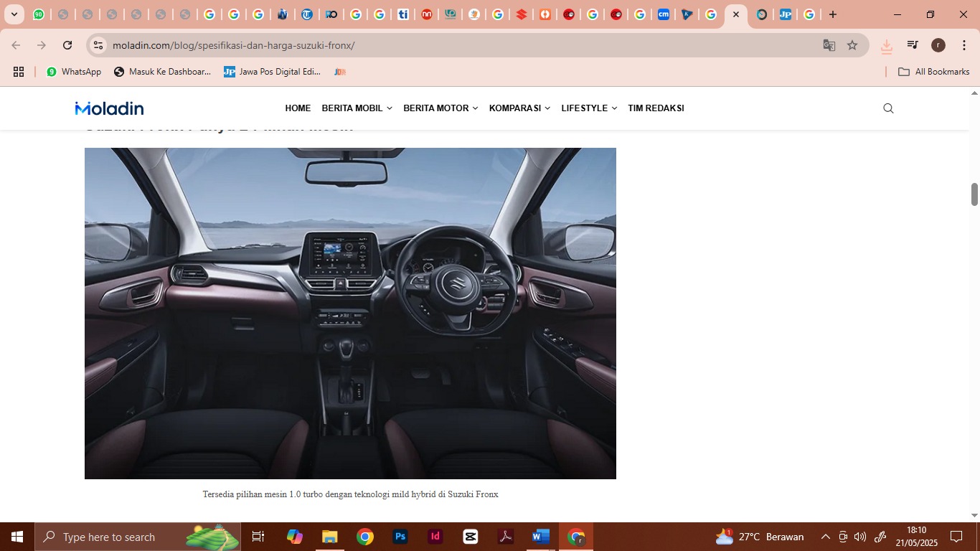Open the JPR icon bookmark
Image resolution: width=980 pixels, height=551 pixels.
[x=340, y=72]
